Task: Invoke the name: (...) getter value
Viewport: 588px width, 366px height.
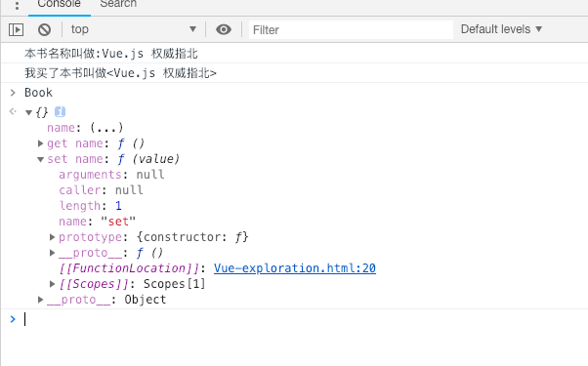Action: click(x=106, y=128)
